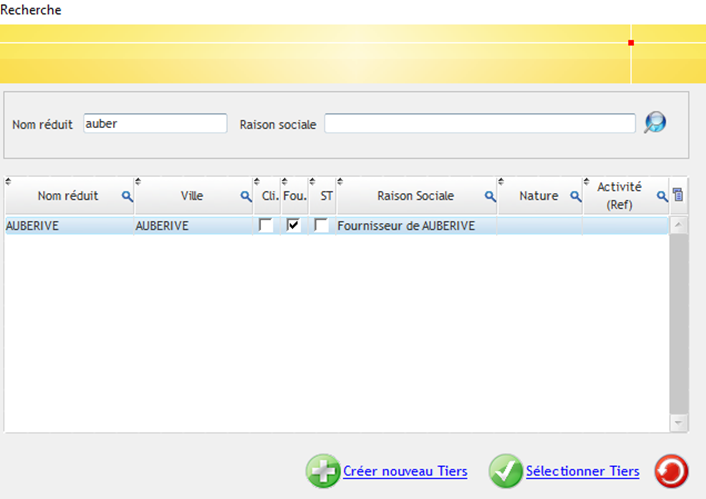
Task: Click the magnifier search icon beside Raison sociale
Action: [654, 123]
